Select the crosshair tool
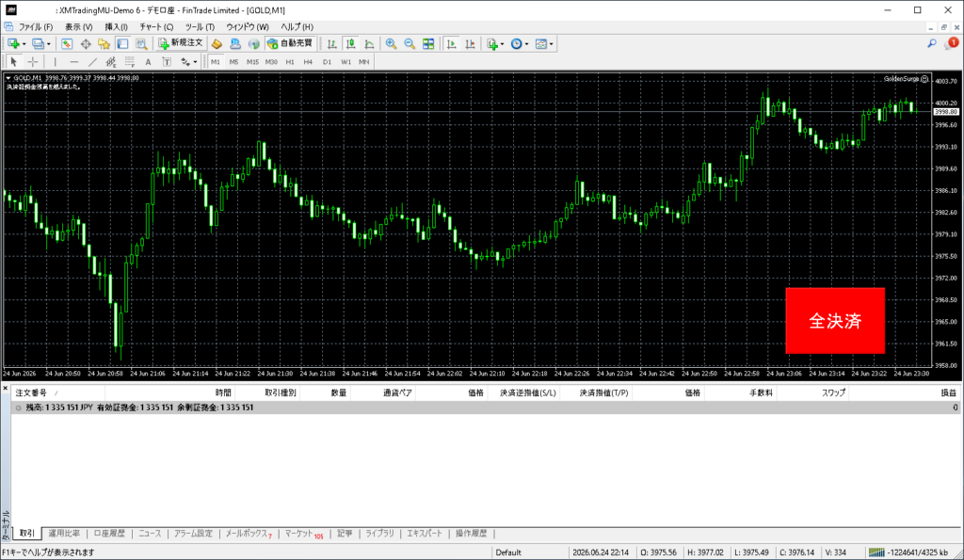Viewport: 964px width, 560px height. 33,61
